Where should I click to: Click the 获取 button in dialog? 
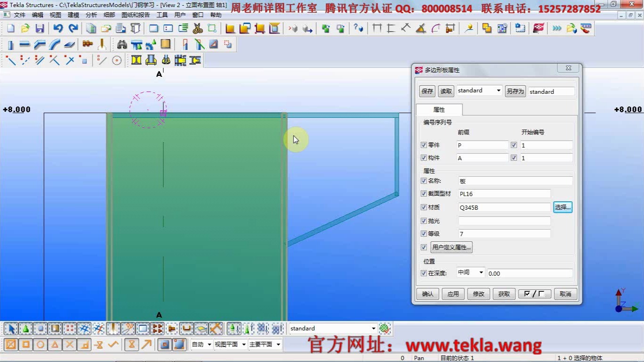pos(504,294)
